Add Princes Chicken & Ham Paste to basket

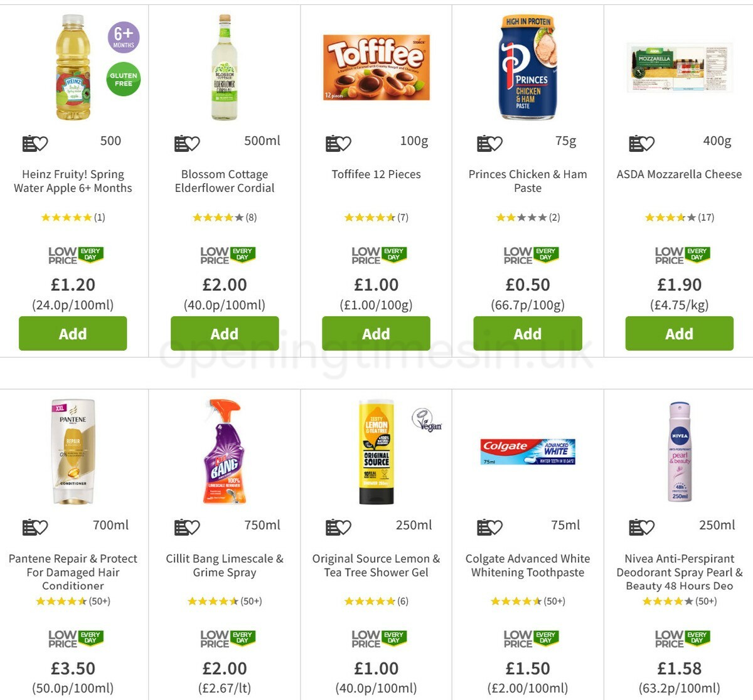(527, 334)
